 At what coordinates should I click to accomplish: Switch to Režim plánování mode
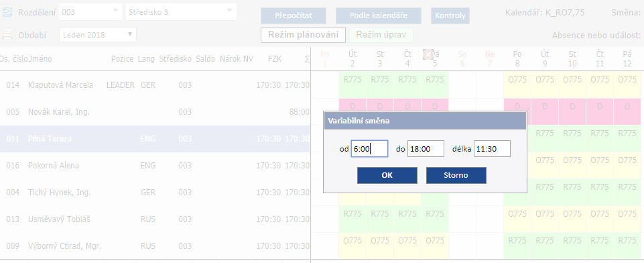304,35
